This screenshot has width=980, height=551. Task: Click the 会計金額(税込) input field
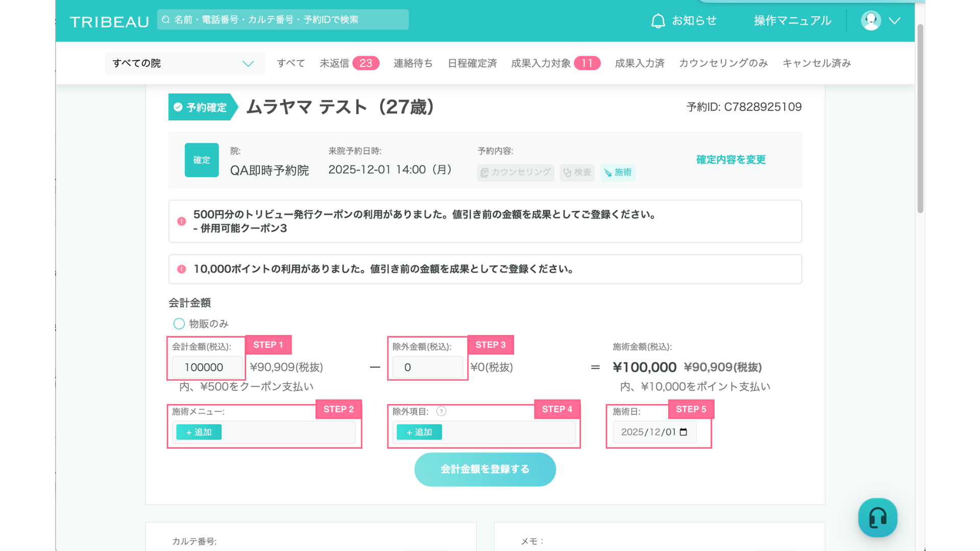coord(207,367)
